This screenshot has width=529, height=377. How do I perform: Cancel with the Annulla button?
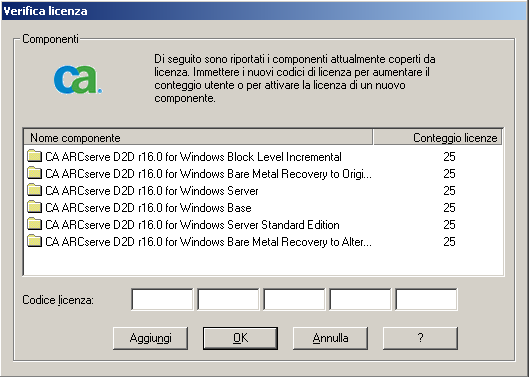tap(330, 338)
